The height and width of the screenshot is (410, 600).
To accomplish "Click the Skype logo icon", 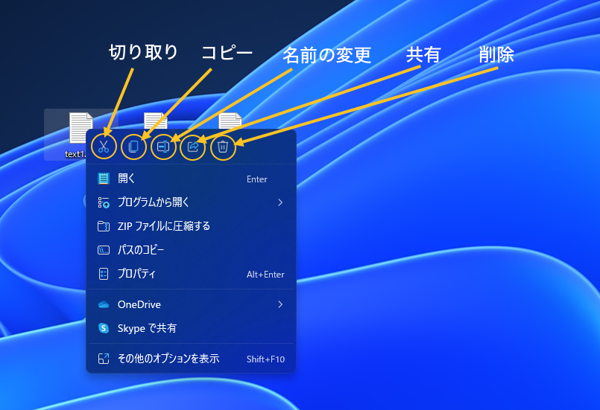I will [x=103, y=328].
